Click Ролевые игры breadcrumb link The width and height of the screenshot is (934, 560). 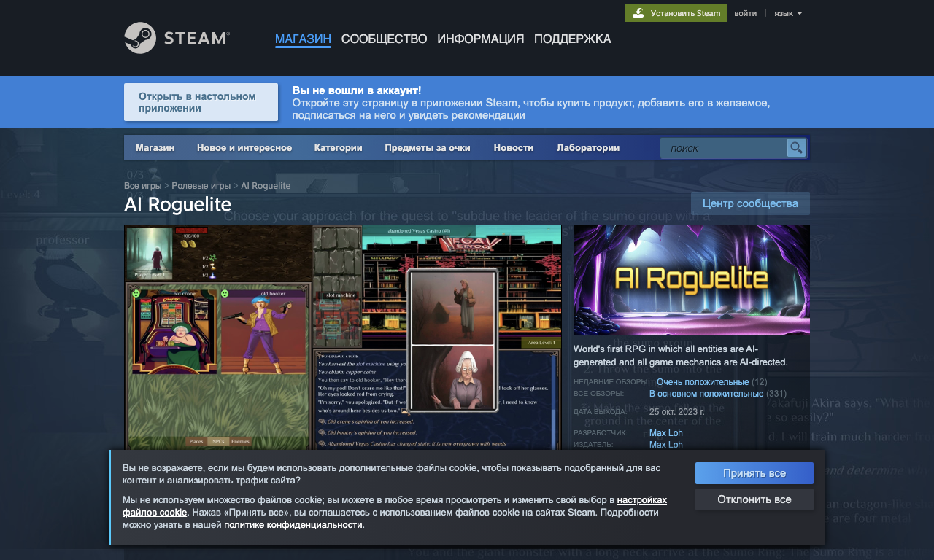(x=201, y=186)
